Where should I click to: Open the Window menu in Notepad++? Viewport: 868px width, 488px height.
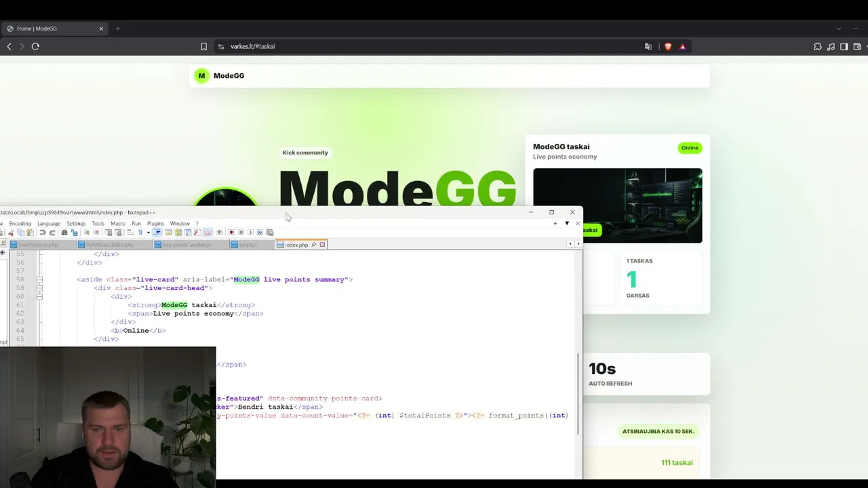pyautogui.click(x=180, y=224)
